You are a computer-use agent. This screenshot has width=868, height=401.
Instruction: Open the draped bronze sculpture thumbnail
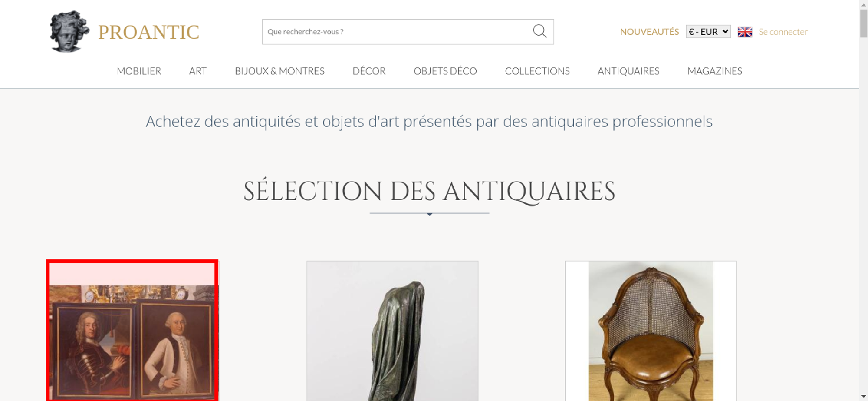click(392, 331)
